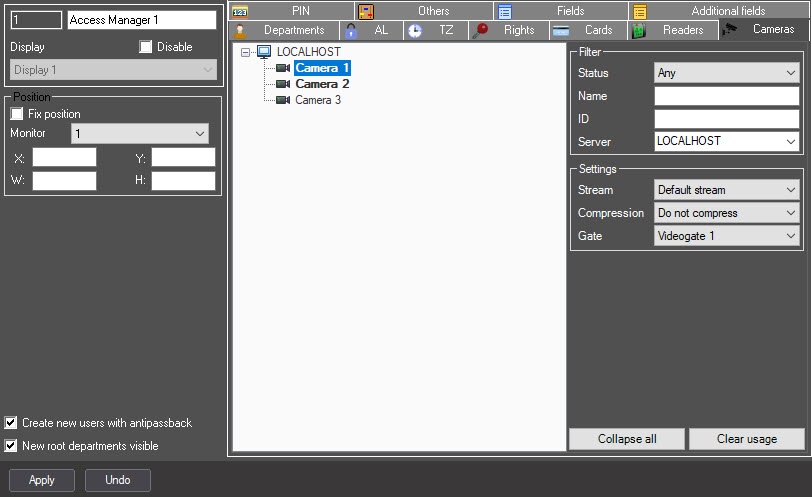
Task: Click the Others tab icon
Action: click(x=366, y=11)
